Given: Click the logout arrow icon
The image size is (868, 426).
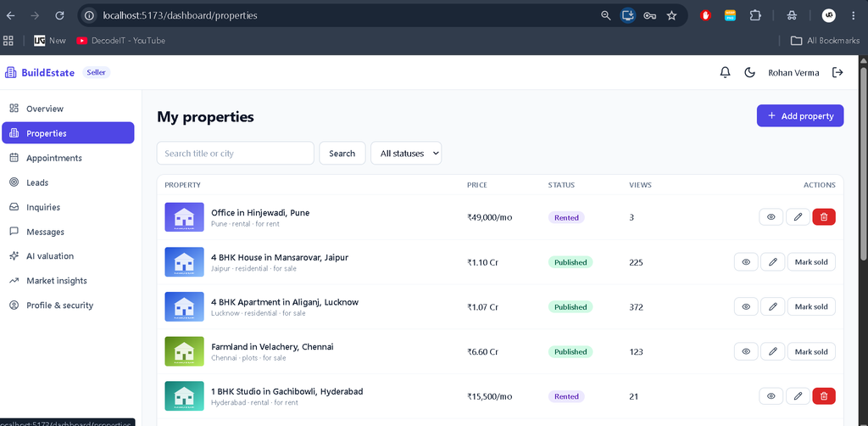Looking at the screenshot, I should click(837, 73).
